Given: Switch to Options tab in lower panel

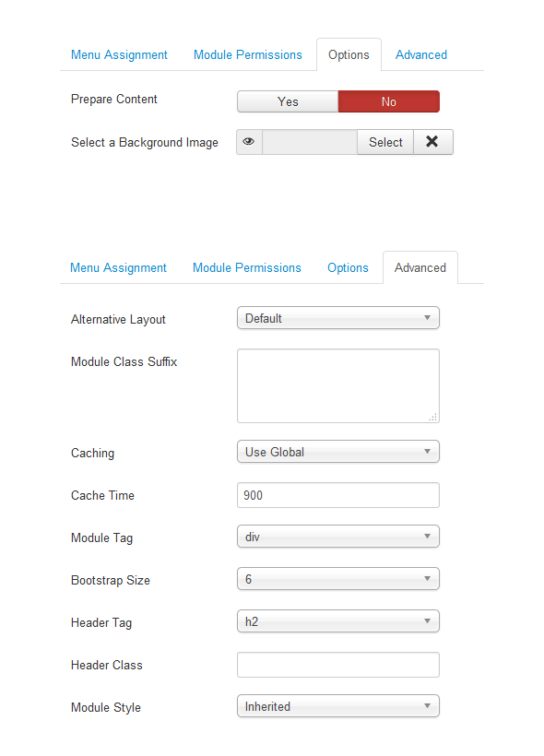Looking at the screenshot, I should coord(348,267).
